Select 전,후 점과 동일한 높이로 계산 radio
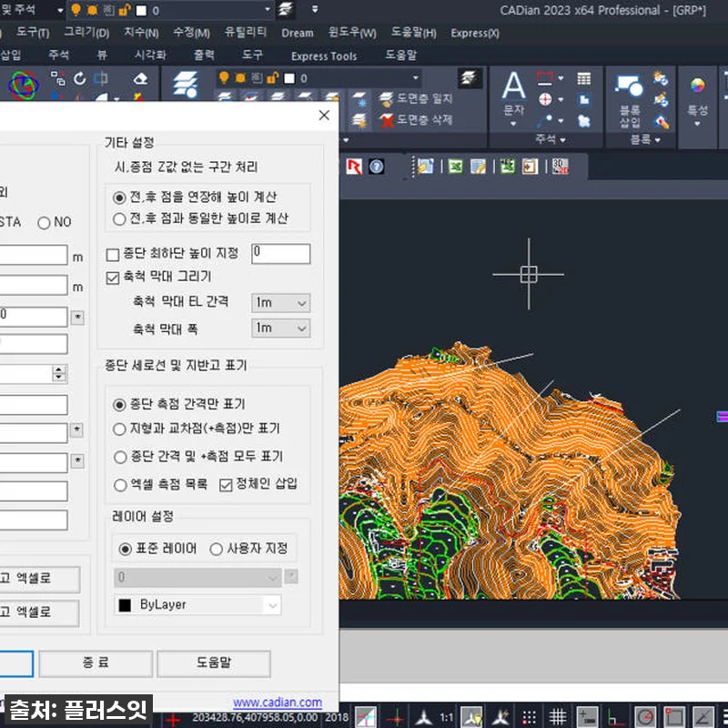Image resolution: width=728 pixels, height=728 pixels. pyautogui.click(x=119, y=218)
